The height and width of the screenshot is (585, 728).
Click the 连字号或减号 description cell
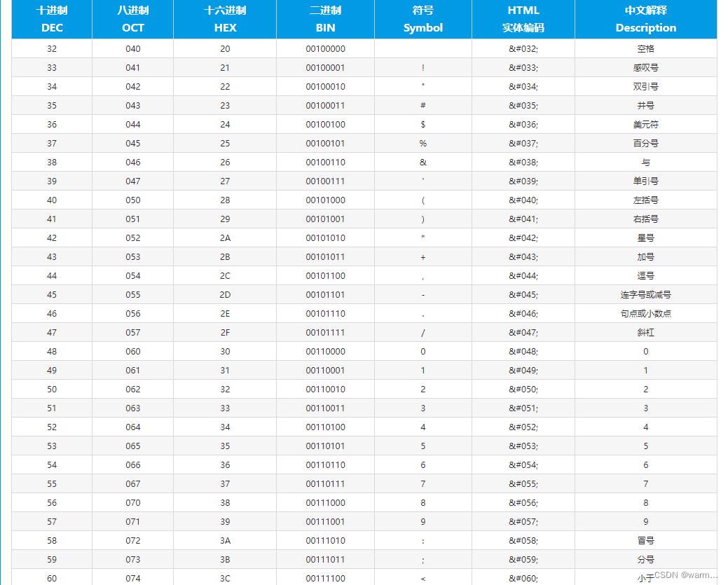point(646,295)
